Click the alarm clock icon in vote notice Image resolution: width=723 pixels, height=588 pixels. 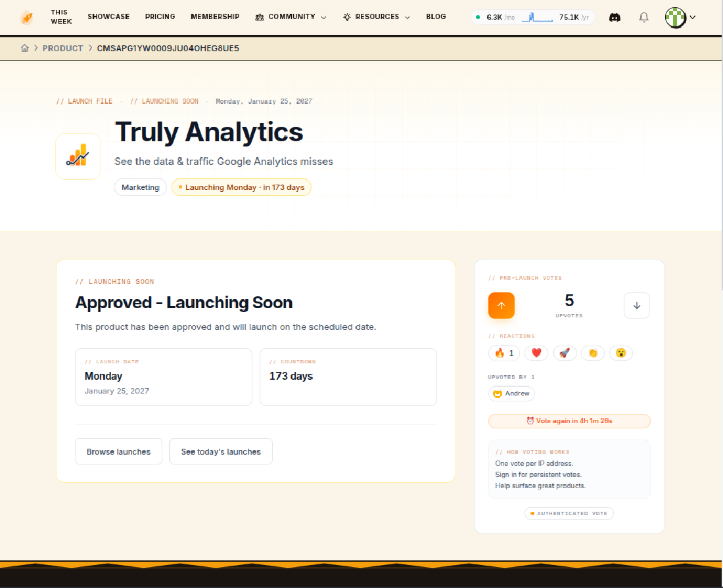[530, 420]
